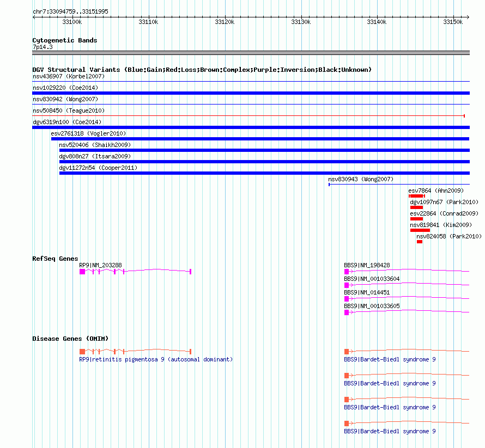Click the dgv1097n67 red loss bar
The height and width of the screenshot is (448, 485).
[416, 207]
